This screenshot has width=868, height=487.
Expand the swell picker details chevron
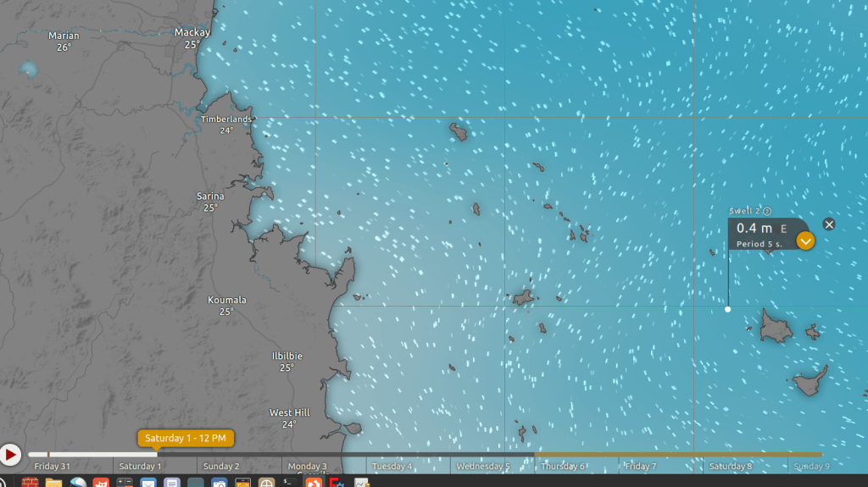[x=805, y=241]
